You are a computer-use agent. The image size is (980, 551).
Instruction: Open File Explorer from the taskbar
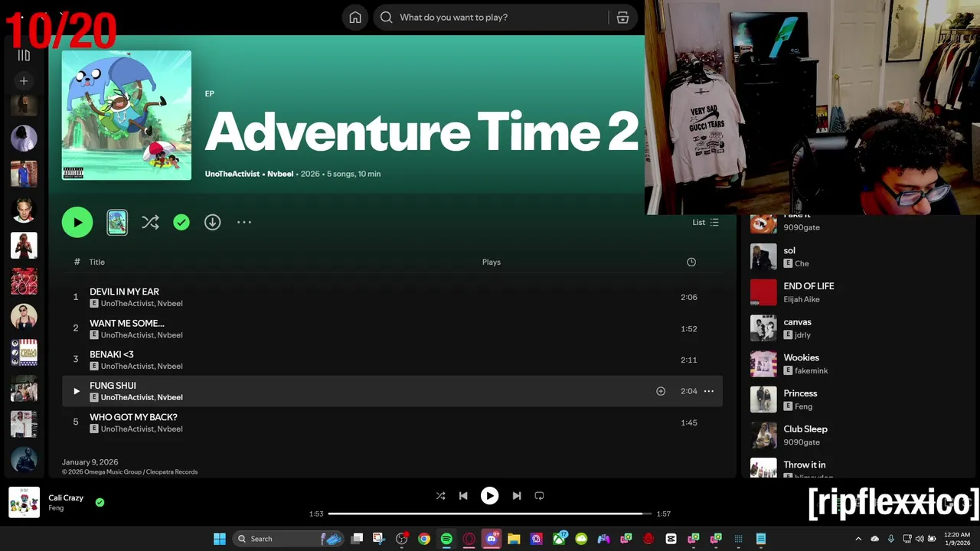[x=514, y=539]
